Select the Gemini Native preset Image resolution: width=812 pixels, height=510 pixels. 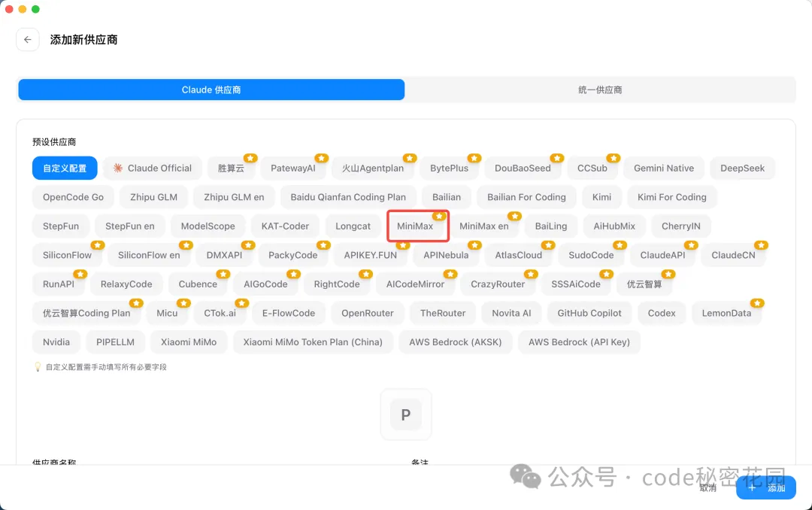tap(664, 168)
